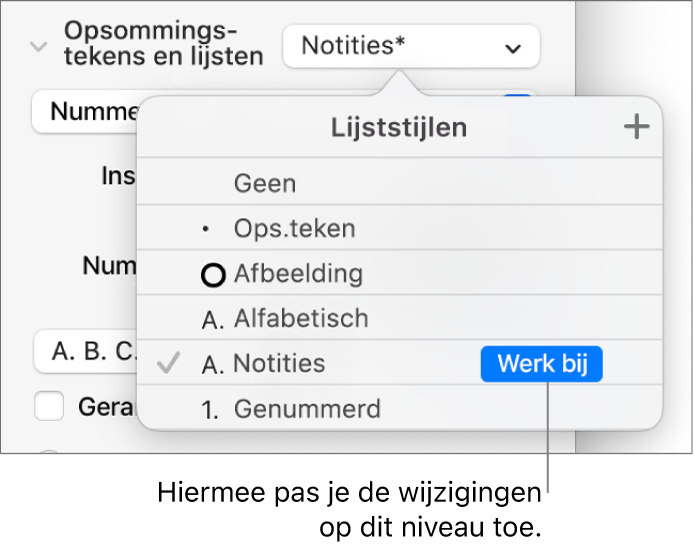
Task: Open the "A. B. C." number format dropdown
Action: 84,352
